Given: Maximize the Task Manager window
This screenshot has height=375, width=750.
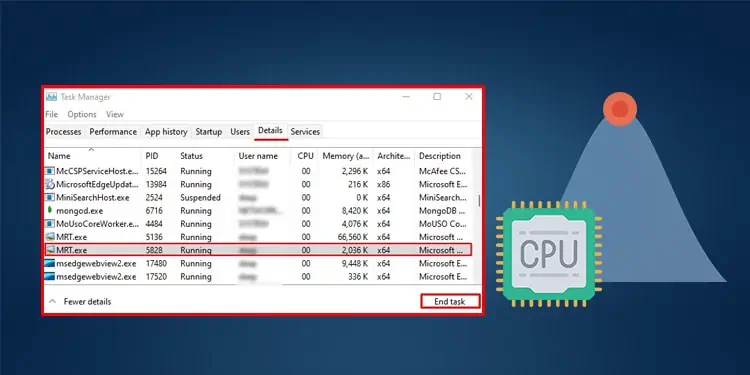Looking at the screenshot, I should [437, 97].
